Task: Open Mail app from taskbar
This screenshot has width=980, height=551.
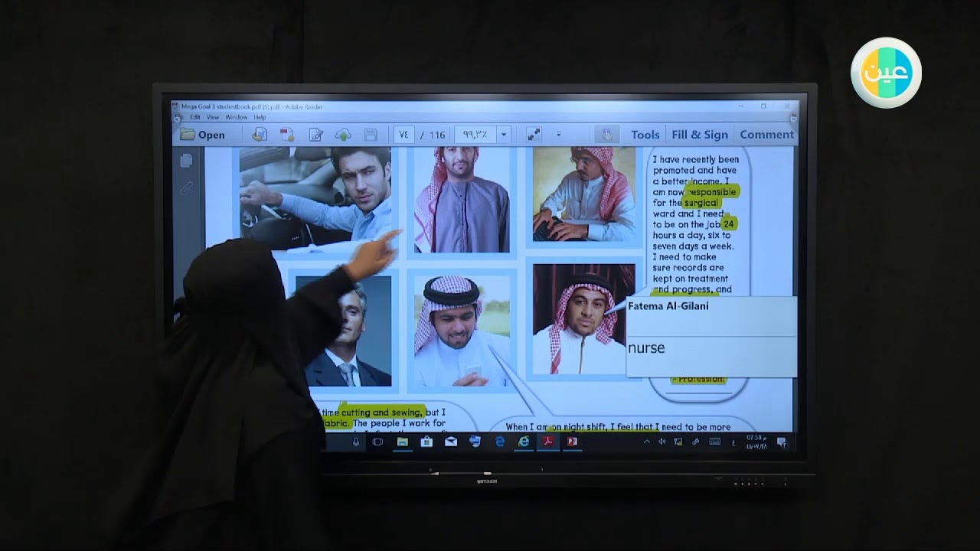Action: 451,442
